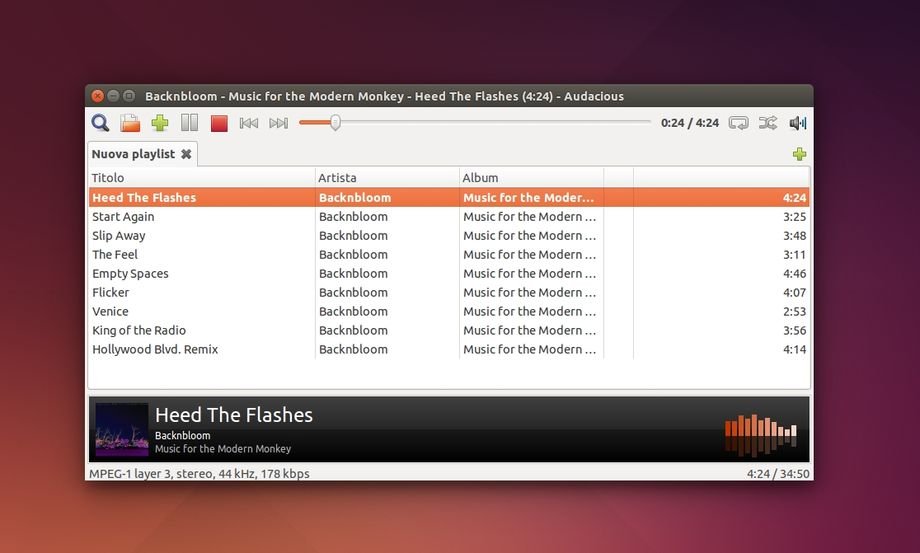Open the search library magnifier tool
The width and height of the screenshot is (920, 553).
(100, 123)
